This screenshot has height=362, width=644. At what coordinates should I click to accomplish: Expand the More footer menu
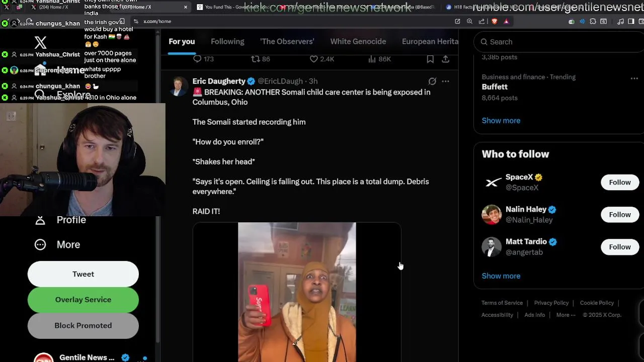click(566, 315)
